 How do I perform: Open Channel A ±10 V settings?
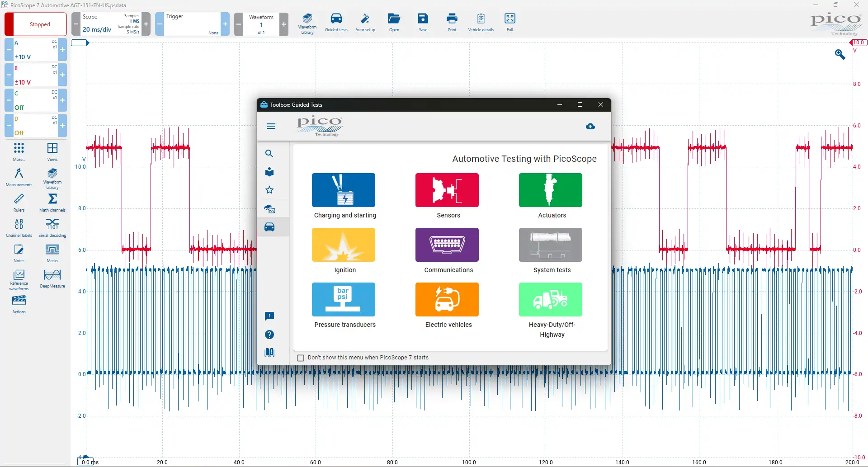click(36, 49)
